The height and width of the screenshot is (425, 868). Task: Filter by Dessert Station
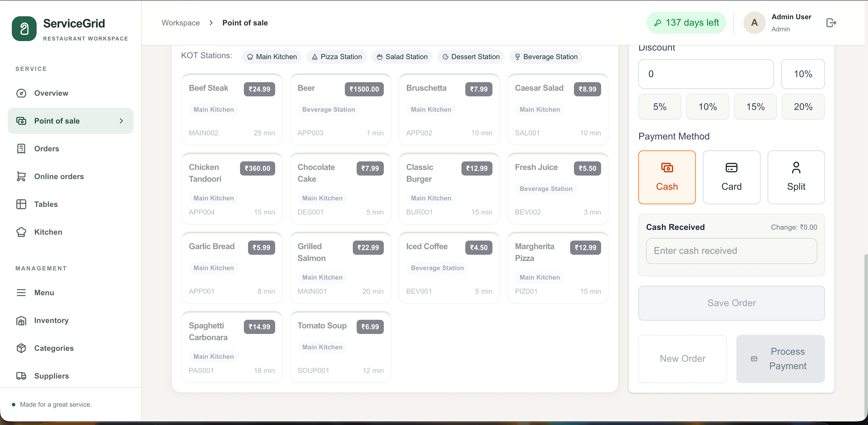[x=471, y=57]
